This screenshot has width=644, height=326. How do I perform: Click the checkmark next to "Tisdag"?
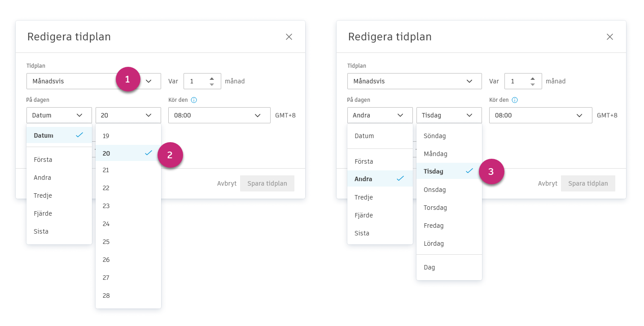(x=469, y=171)
